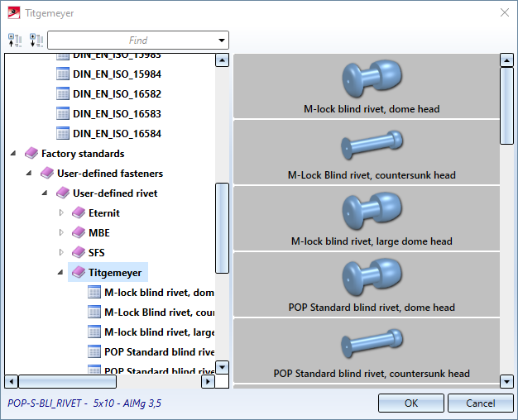Select M-lock blind rivet, dom... tree row
This screenshot has height=420, width=518.
[151, 292]
